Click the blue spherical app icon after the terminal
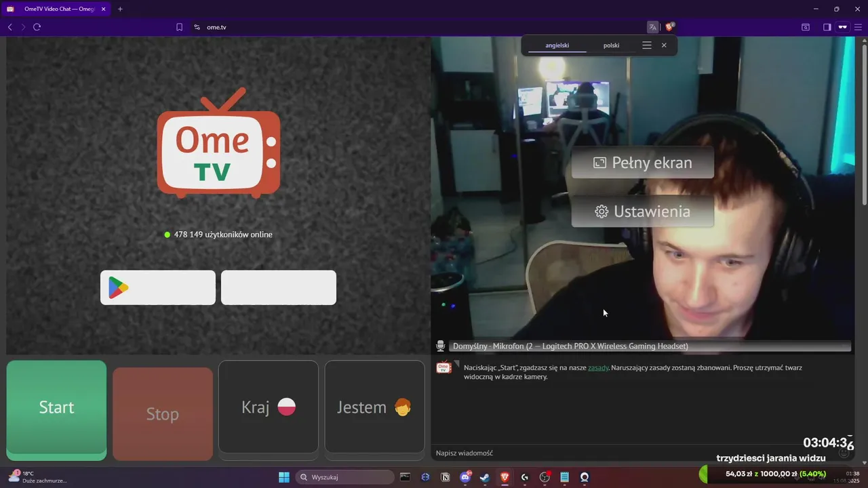868x488 pixels. (425, 477)
